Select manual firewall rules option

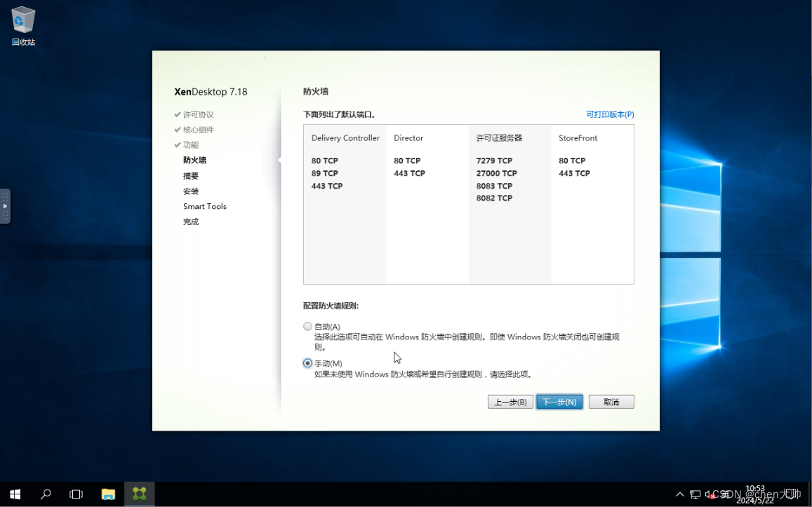tap(307, 363)
